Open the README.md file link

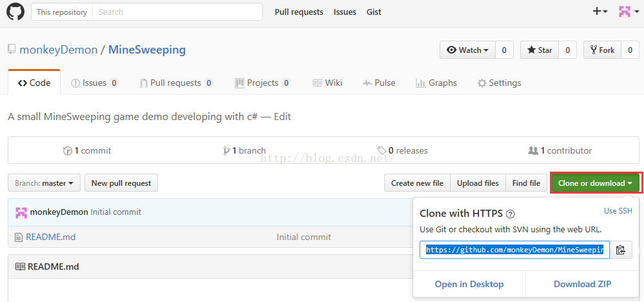50,237
